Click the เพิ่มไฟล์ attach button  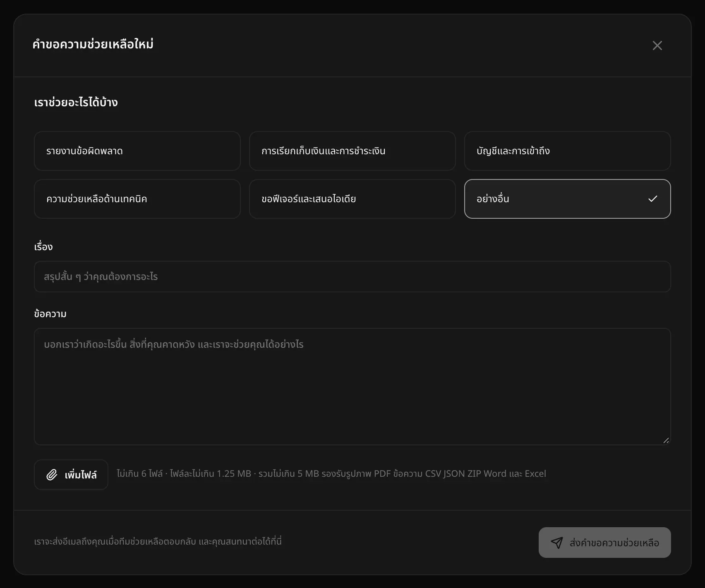(x=71, y=475)
